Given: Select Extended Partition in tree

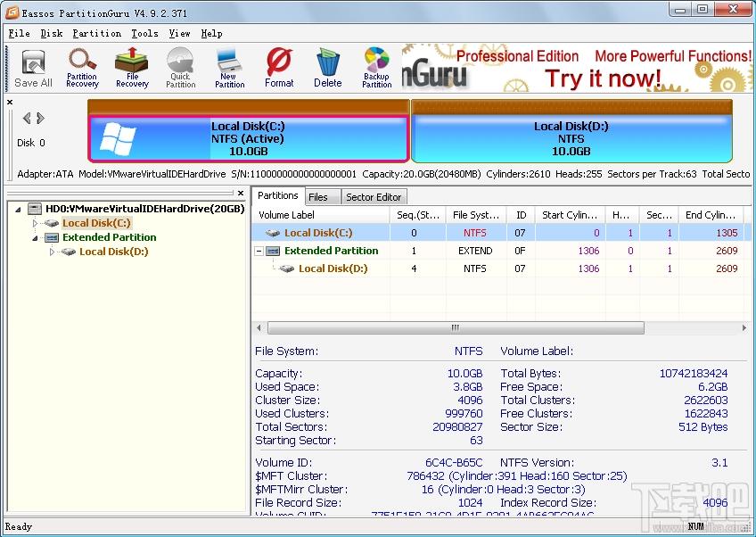Looking at the screenshot, I should [110, 237].
